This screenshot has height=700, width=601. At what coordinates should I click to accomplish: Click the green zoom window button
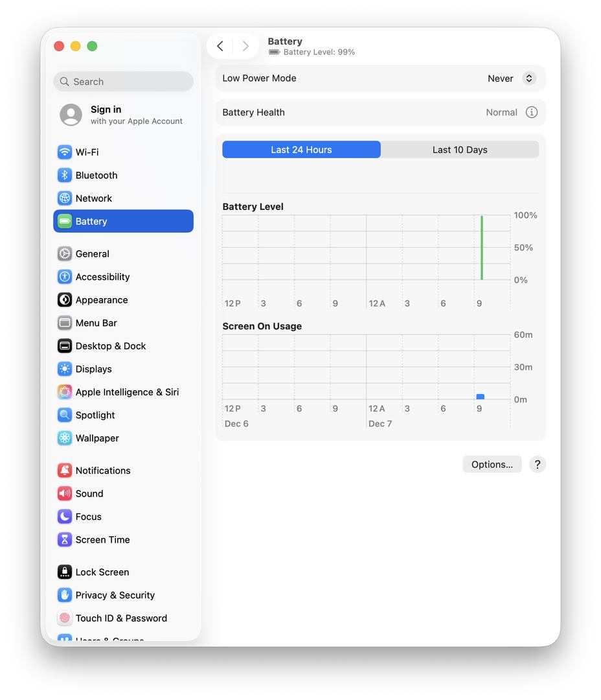coord(92,46)
